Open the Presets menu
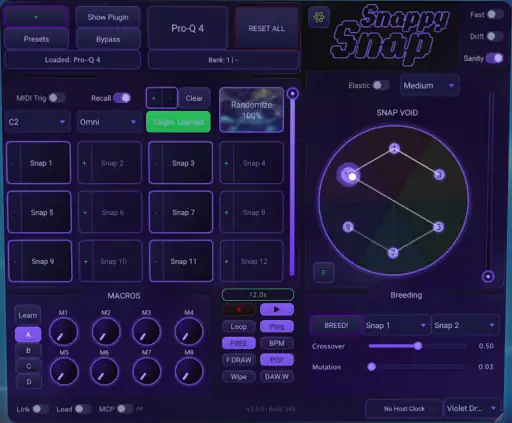 [x=36, y=39]
